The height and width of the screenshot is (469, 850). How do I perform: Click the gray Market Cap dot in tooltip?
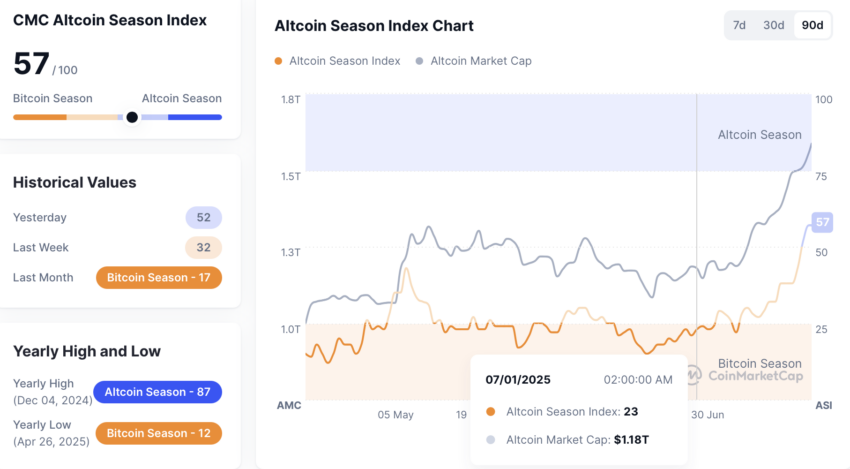pos(491,440)
